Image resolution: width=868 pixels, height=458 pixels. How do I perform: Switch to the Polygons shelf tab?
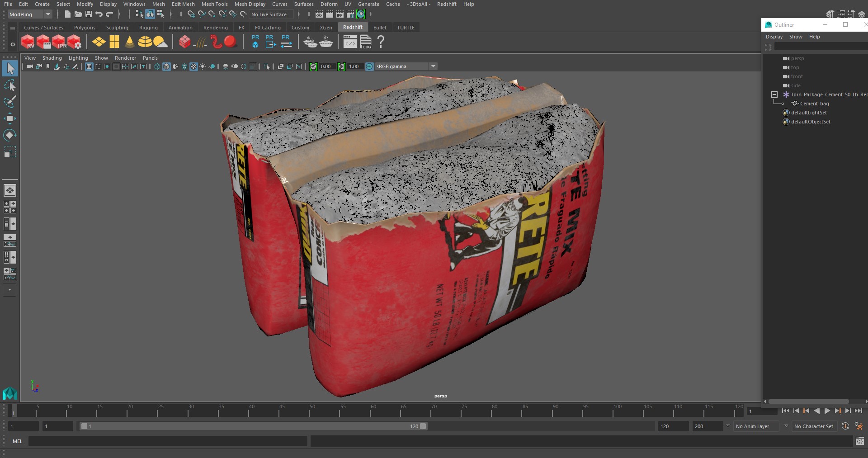85,28
